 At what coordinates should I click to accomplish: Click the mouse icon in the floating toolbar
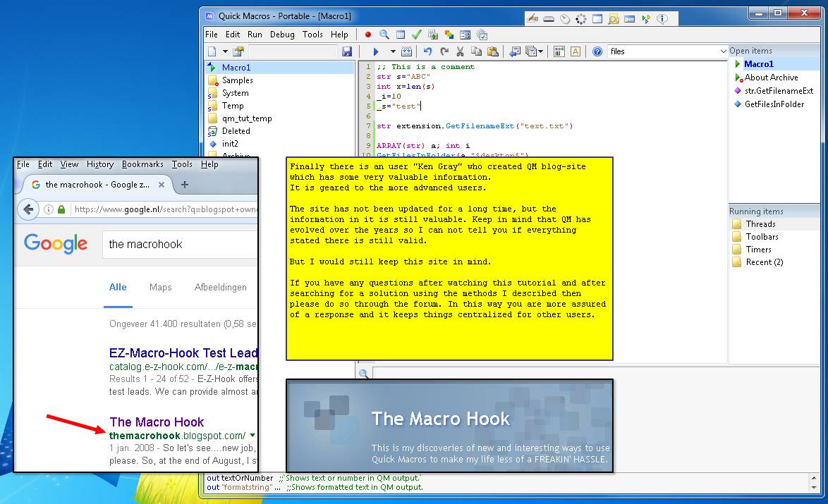tap(565, 19)
